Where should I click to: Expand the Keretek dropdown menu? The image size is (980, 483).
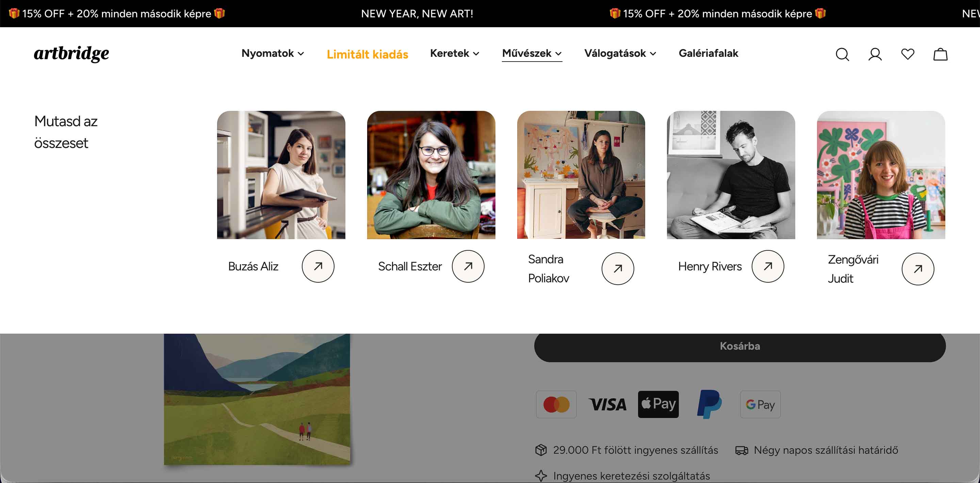tap(454, 53)
